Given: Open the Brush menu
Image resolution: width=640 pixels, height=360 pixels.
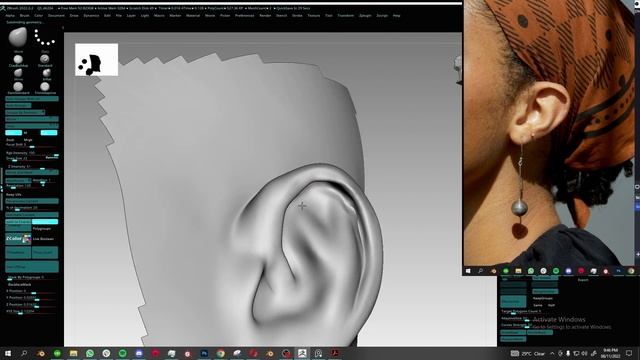Looking at the screenshot, I should tap(24, 16).
